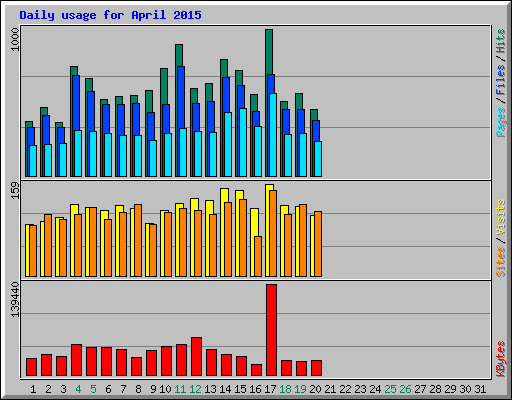This screenshot has height=400, width=512.
Task: Select day 31 on the date axis
Action: click(480, 389)
